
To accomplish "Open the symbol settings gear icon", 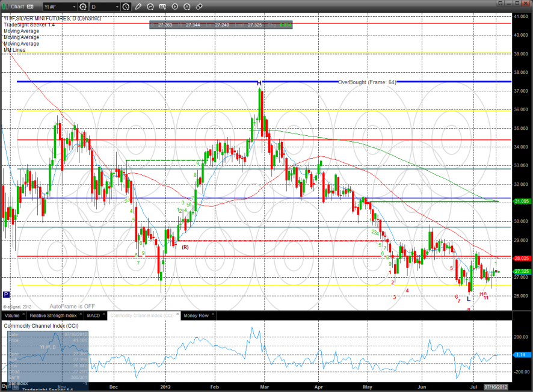I will tap(83, 7).
